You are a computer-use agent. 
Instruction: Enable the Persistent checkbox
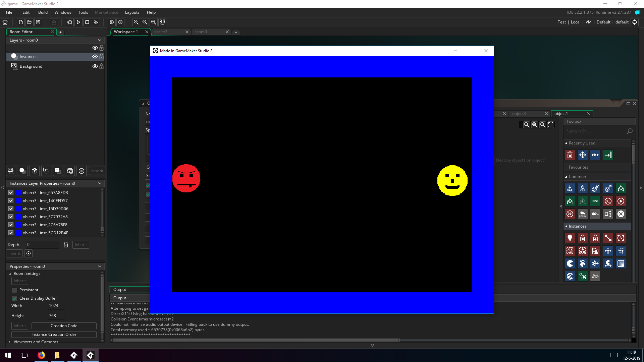pyautogui.click(x=14, y=290)
